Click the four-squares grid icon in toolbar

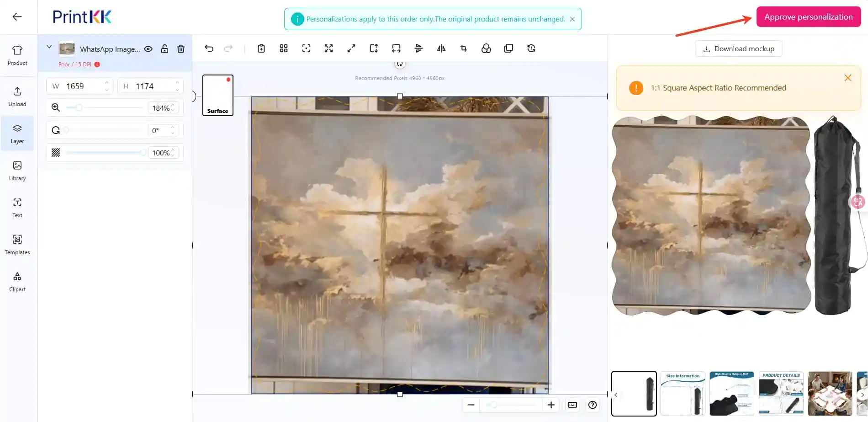(284, 48)
